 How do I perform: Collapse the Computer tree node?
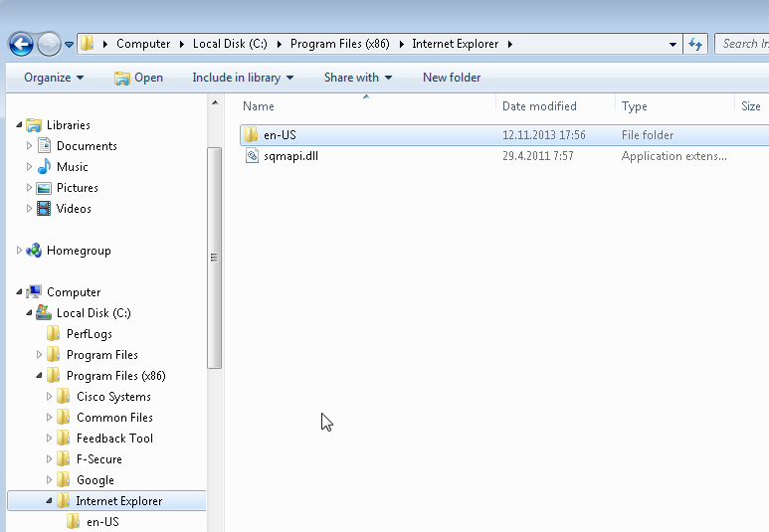(x=19, y=291)
